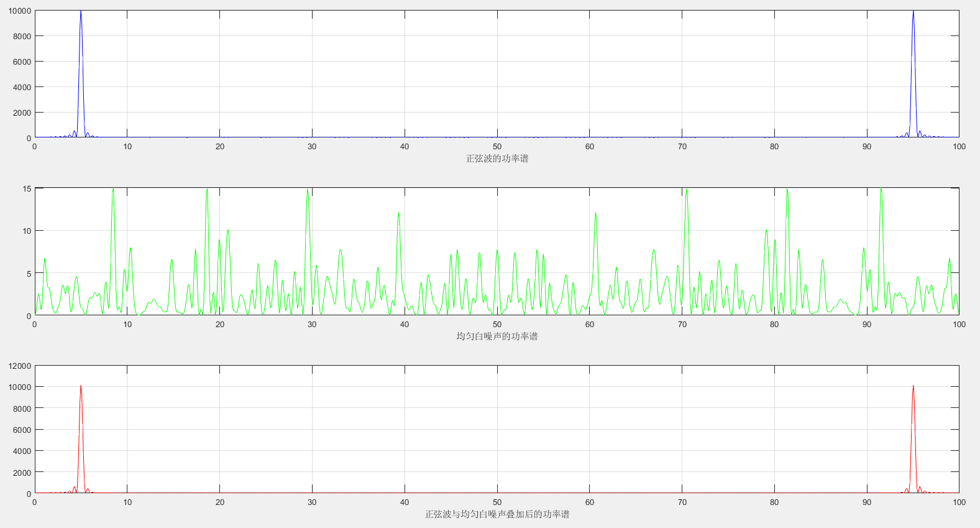Viewport: 980px width, 528px height.
Task: Select the 6000 y-axis tick of the blue plot
Action: pyautogui.click(x=22, y=62)
